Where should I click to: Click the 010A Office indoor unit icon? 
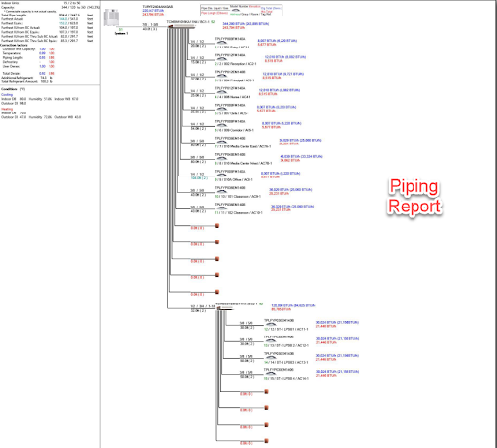(x=221, y=176)
